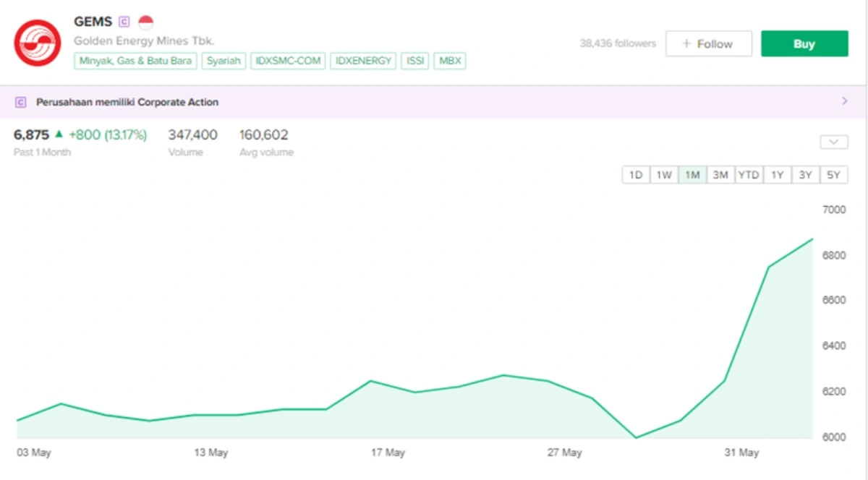Follow the GEMS stock

(x=708, y=43)
